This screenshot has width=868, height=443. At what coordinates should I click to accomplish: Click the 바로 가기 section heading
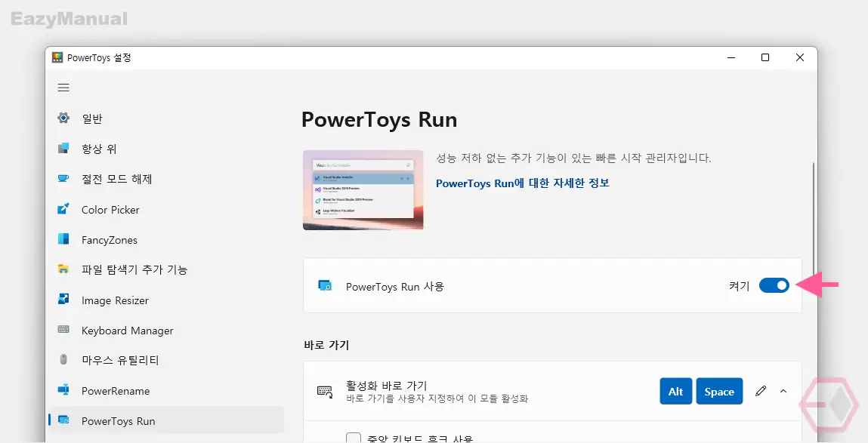tap(326, 345)
